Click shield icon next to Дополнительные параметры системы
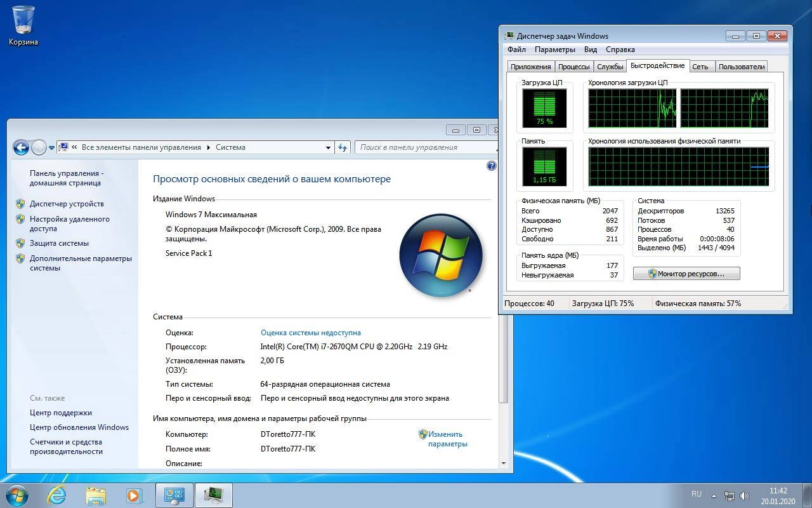Image resolution: width=812 pixels, height=508 pixels. point(20,258)
